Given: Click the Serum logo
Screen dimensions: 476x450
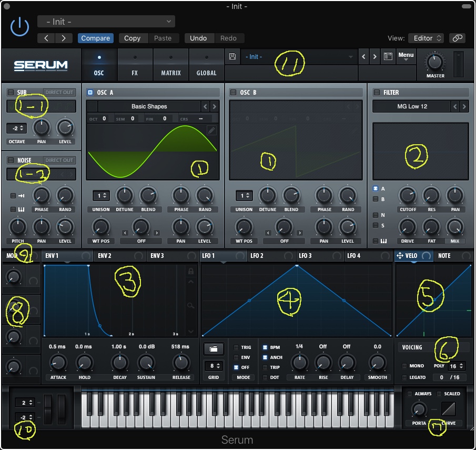Looking at the screenshot, I should 40,65.
